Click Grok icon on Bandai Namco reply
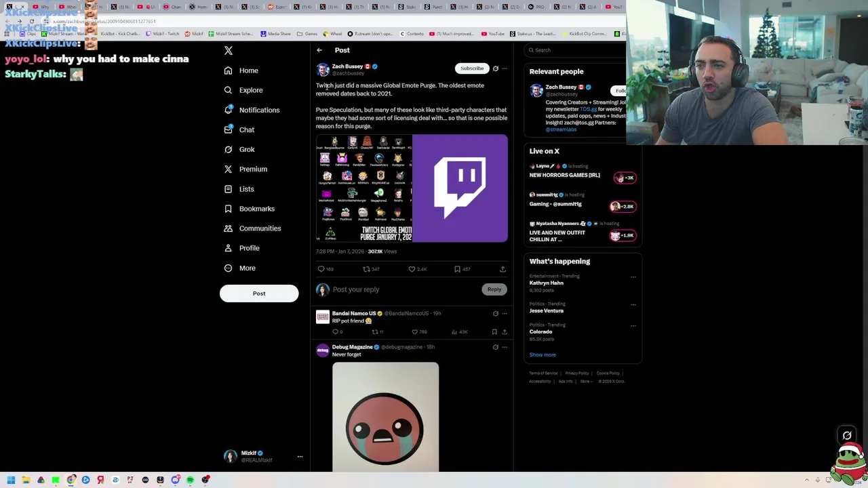Viewport: 868px width, 488px height. 495,314
